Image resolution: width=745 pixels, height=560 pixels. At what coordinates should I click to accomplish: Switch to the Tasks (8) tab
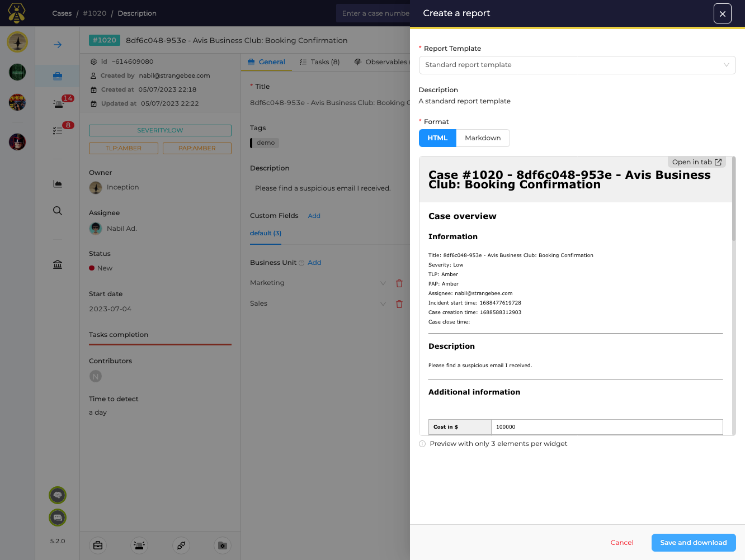[x=319, y=62]
